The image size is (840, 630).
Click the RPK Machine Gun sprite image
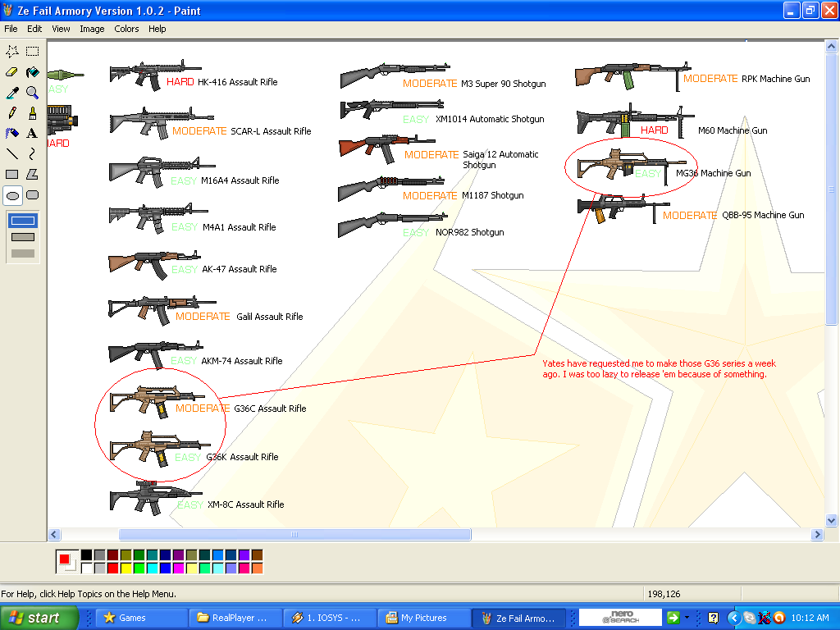coord(632,75)
